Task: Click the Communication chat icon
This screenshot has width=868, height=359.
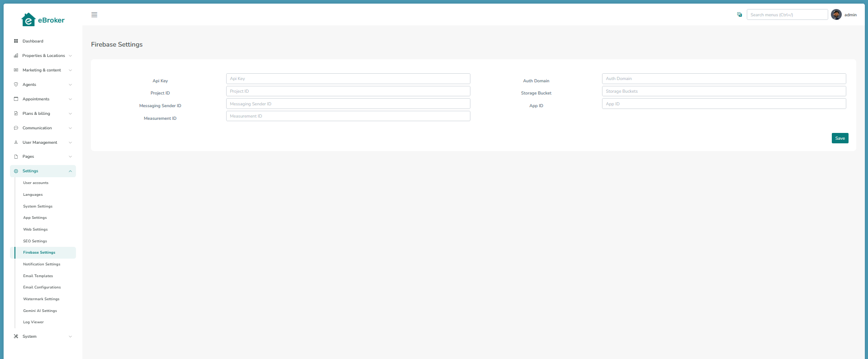Action: (x=16, y=128)
